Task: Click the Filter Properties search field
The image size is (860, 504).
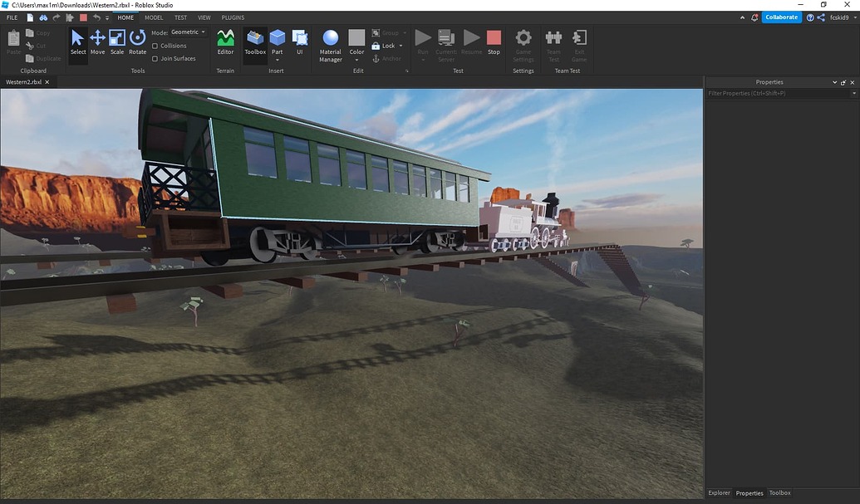Action: tap(778, 94)
